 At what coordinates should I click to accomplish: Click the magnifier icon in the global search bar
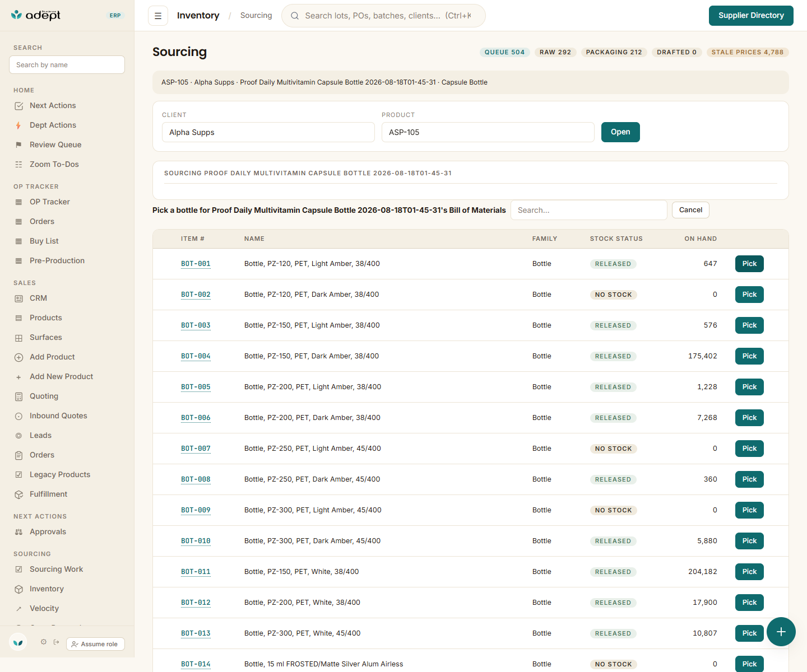295,16
